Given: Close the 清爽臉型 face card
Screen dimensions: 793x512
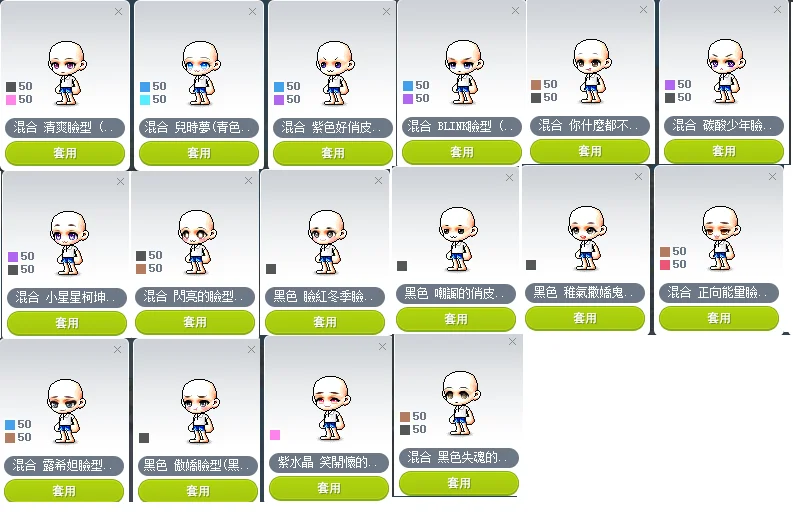Looking at the screenshot, I should 118,12.
